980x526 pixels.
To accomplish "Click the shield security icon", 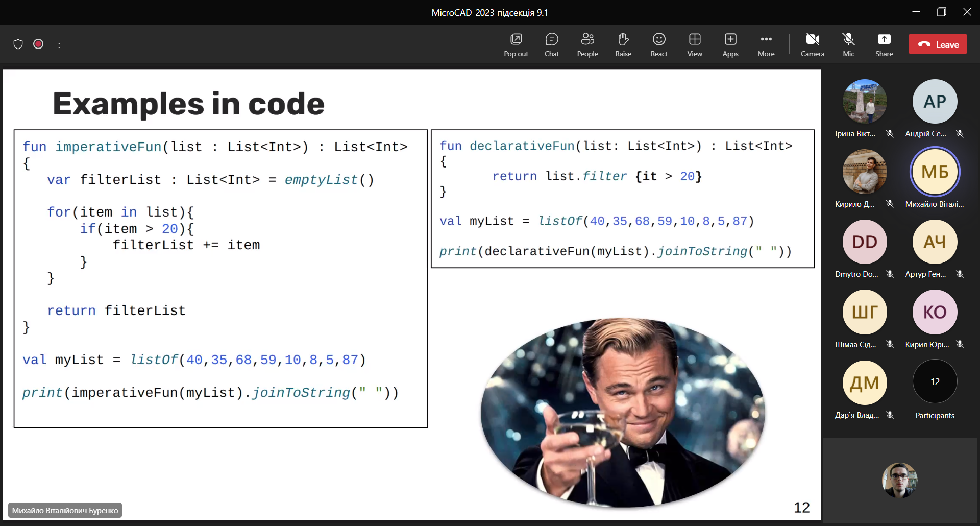I will [18, 44].
